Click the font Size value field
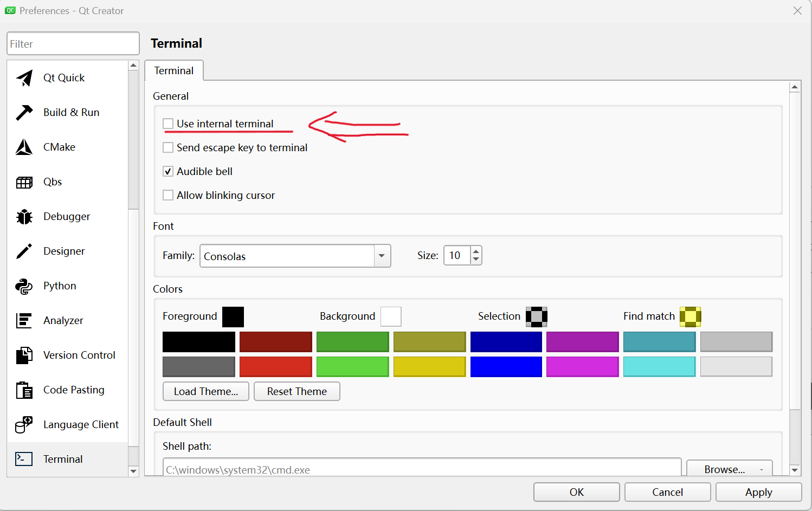812x511 pixels. (457, 255)
